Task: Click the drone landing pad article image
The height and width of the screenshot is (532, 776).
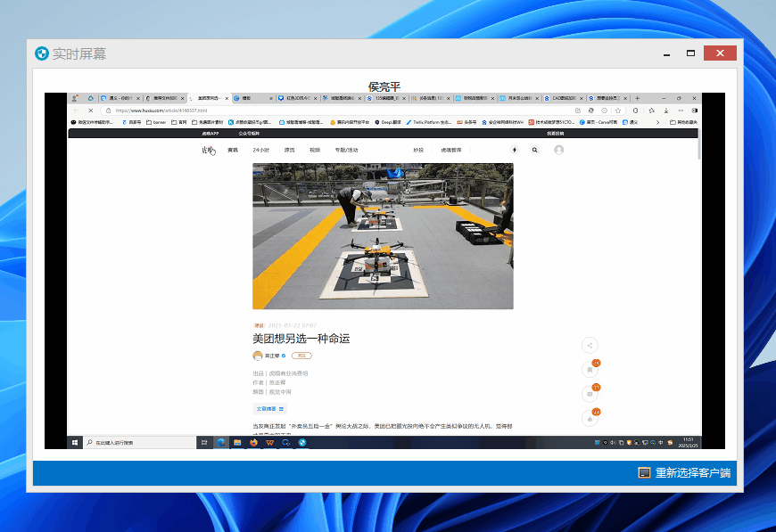Action: coord(383,236)
